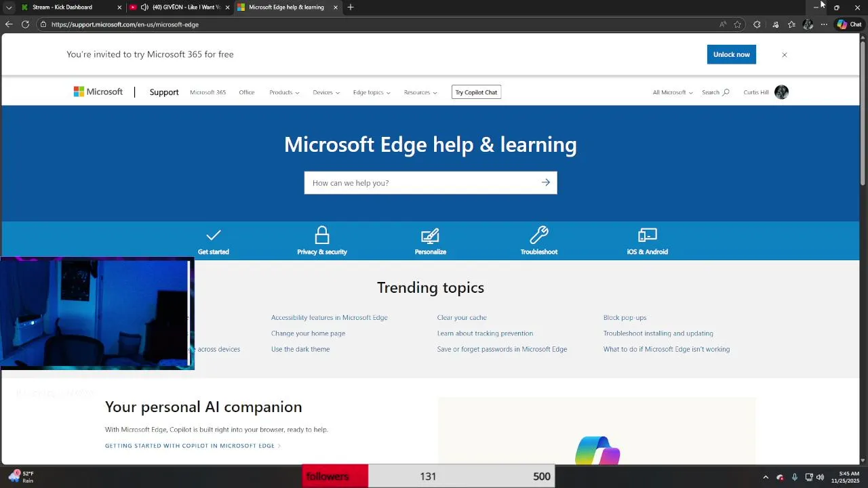Submit search with the arrow icon
Screen dimensions: 868x488
546,182
